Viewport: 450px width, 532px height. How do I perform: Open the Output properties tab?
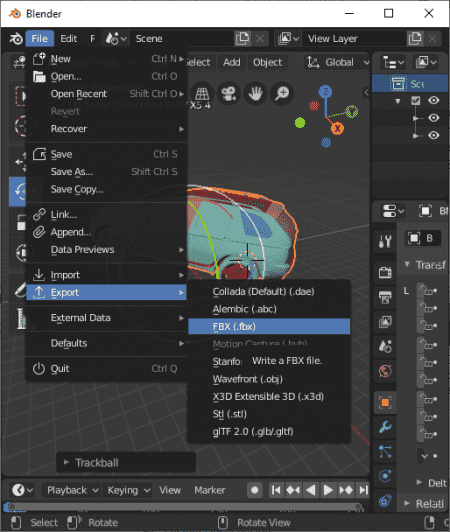pos(385,298)
